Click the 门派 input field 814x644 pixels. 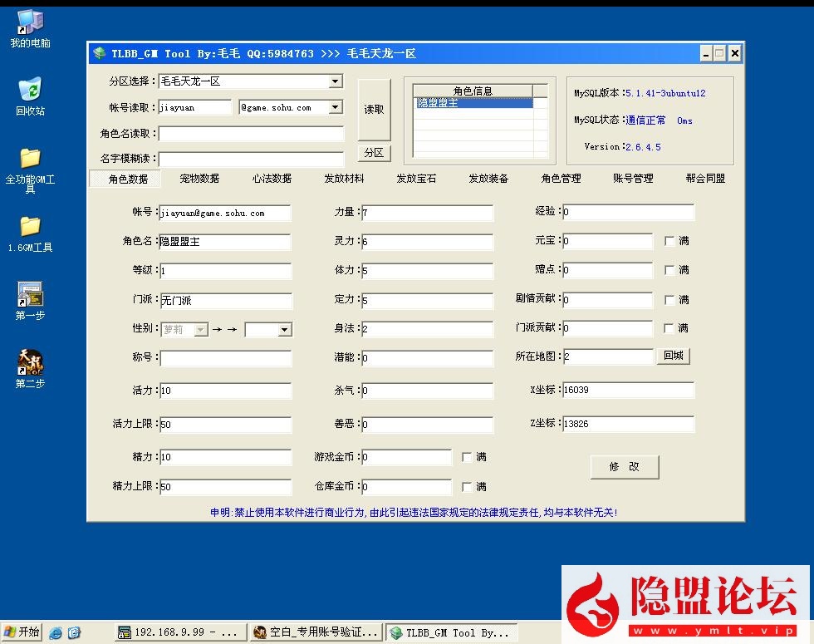(x=226, y=300)
